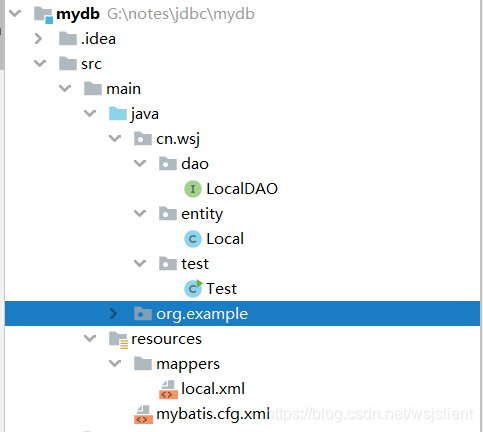Screen dimensions: 483x432
Task: Select the cn.wsj package label
Action: point(178,139)
